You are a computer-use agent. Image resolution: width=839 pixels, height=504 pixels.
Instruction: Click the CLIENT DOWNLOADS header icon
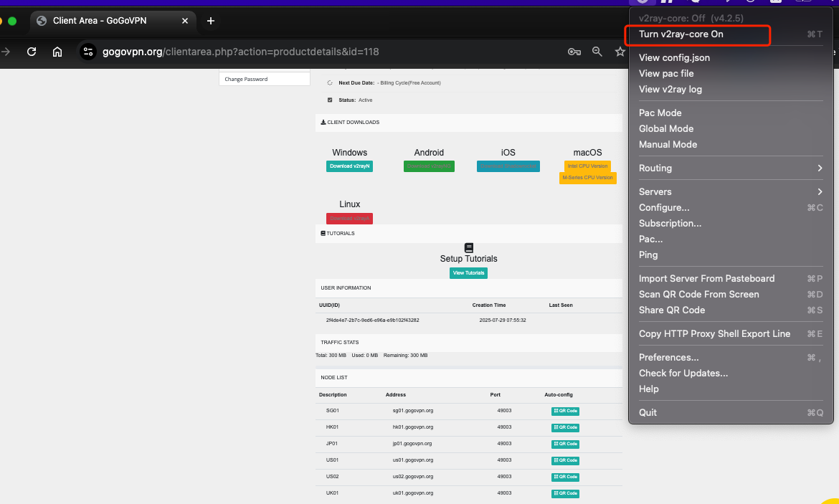pos(323,122)
